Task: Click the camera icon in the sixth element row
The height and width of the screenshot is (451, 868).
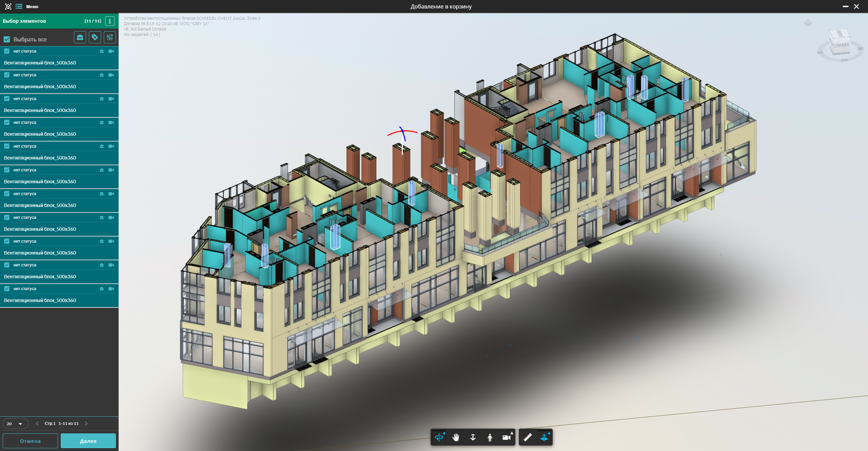Action: [x=111, y=170]
